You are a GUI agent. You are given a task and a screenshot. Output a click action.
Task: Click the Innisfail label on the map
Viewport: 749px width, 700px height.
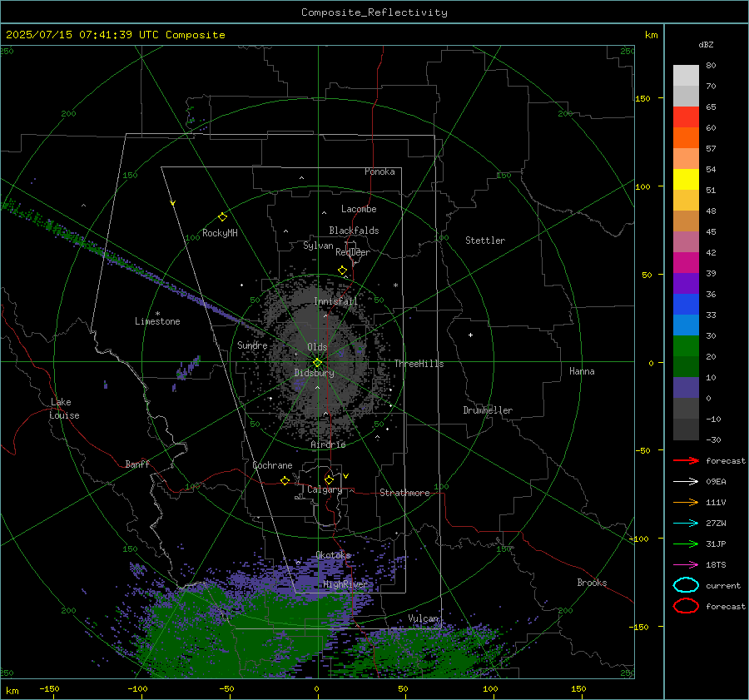tap(335, 301)
